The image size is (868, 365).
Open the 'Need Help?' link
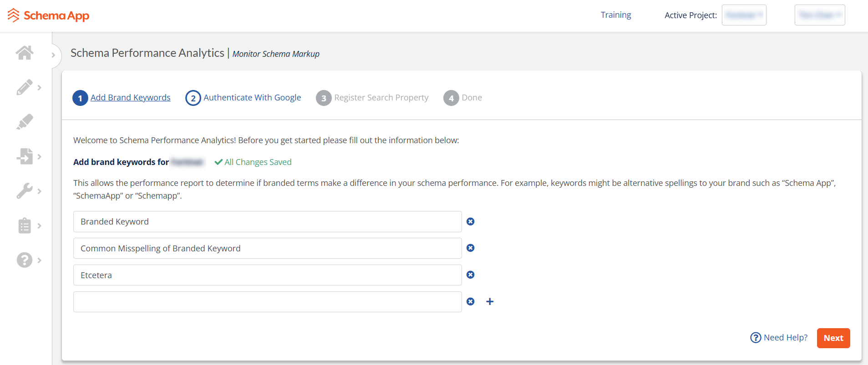coord(779,338)
